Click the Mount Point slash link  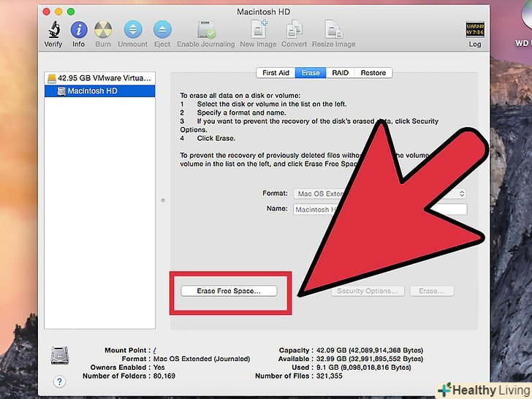[155, 351]
